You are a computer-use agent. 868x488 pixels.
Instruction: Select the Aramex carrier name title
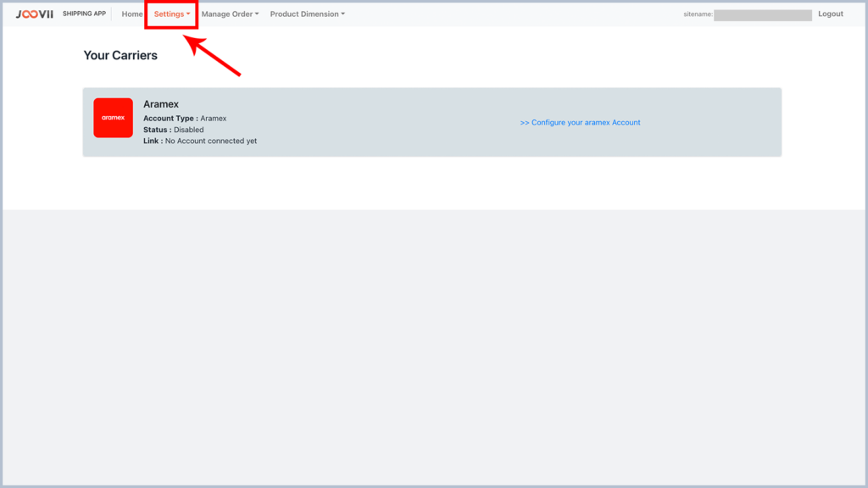tap(161, 104)
